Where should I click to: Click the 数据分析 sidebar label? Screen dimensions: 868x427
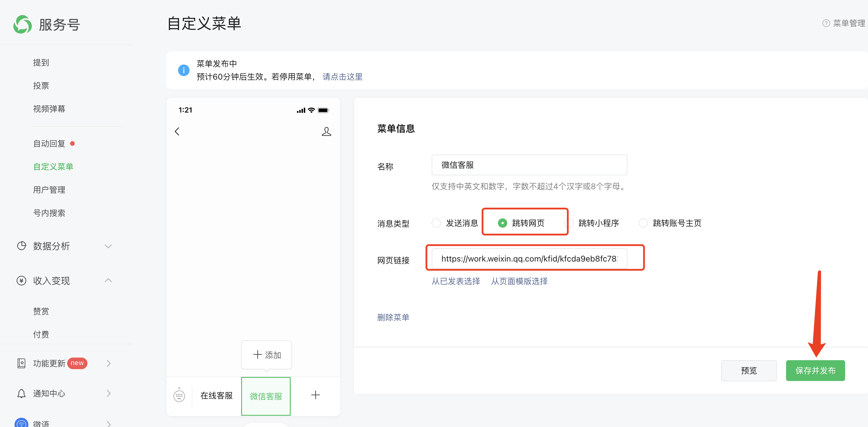51,246
